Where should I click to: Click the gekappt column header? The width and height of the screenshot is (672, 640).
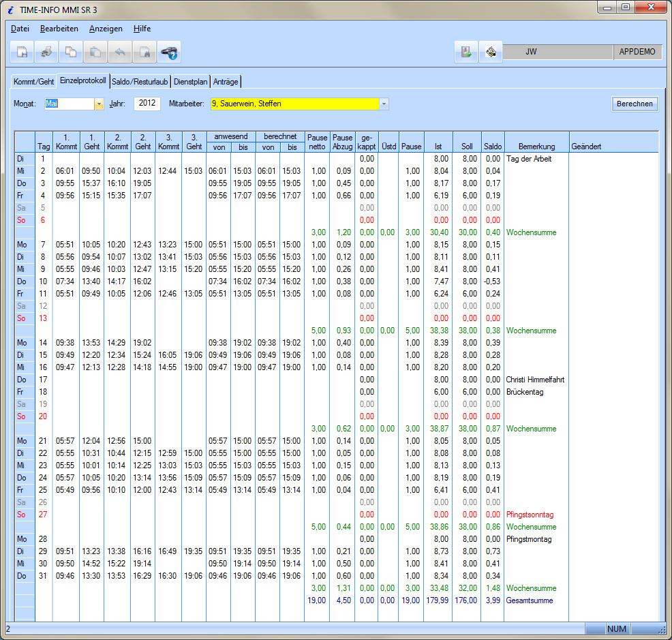click(367, 142)
